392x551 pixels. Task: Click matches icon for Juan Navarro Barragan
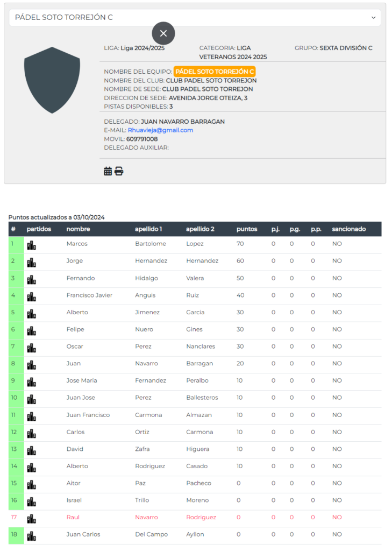click(x=32, y=365)
